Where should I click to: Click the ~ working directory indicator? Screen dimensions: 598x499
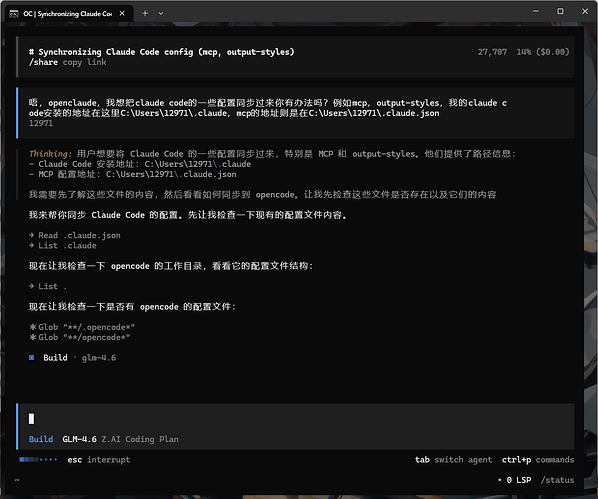[17, 480]
